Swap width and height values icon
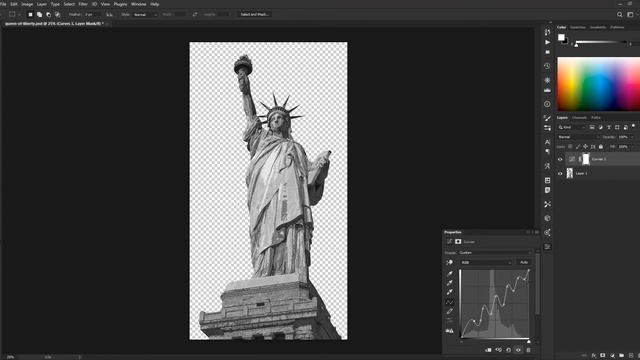The width and height of the screenshot is (640, 360). coord(195,14)
